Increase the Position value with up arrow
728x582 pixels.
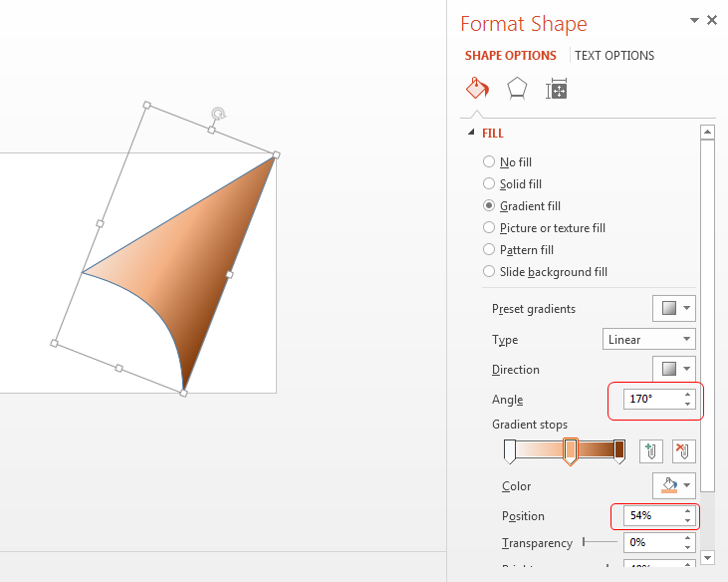687,511
